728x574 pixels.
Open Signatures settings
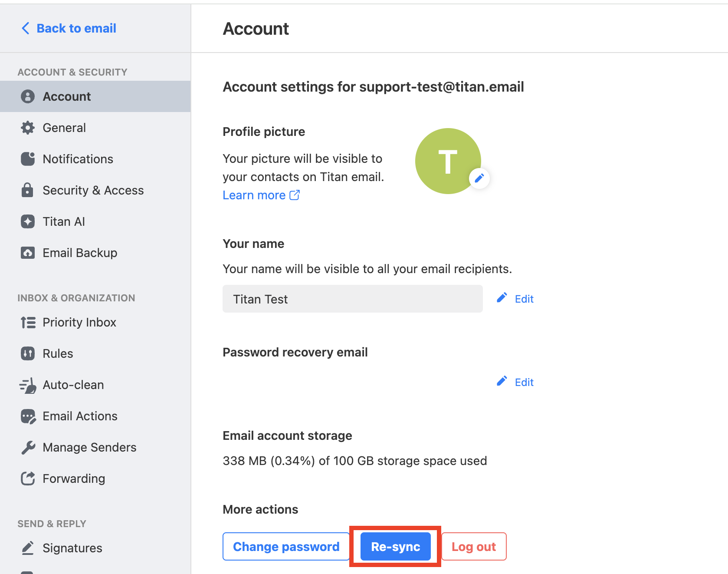click(95, 548)
